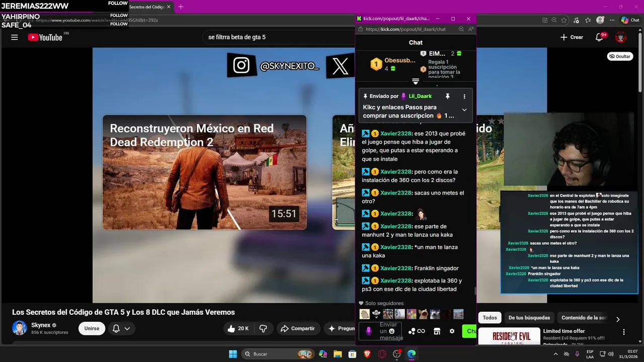Open Kick chat settings gear

click(452, 331)
